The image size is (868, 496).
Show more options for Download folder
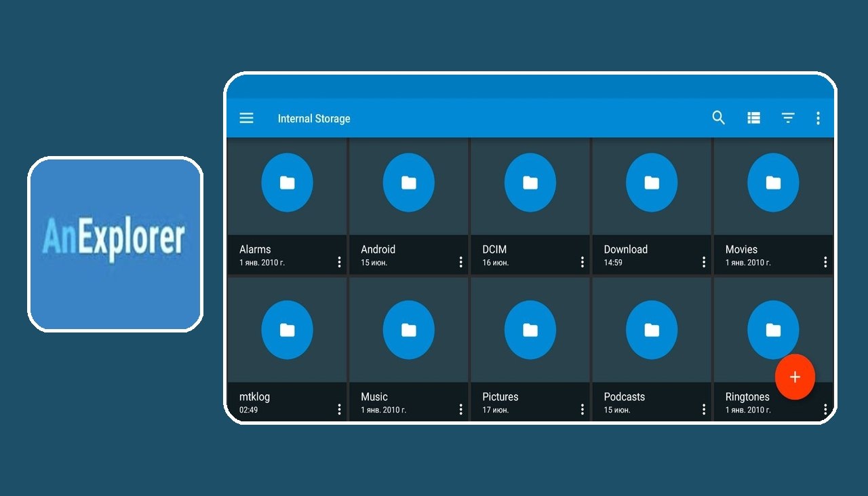[703, 262]
